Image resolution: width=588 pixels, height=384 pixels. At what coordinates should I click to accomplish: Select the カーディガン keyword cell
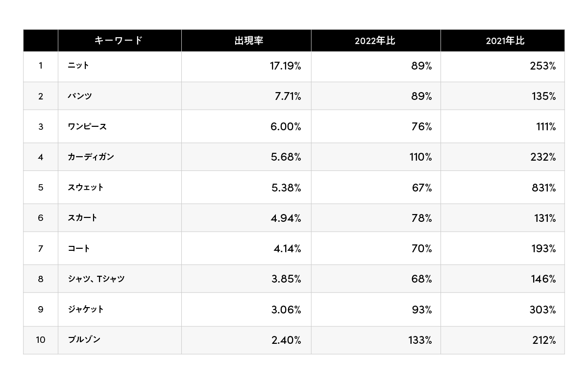coord(91,157)
